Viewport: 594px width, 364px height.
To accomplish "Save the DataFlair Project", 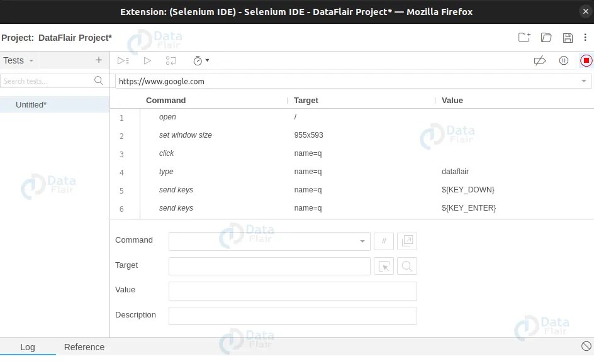I will click(x=568, y=37).
